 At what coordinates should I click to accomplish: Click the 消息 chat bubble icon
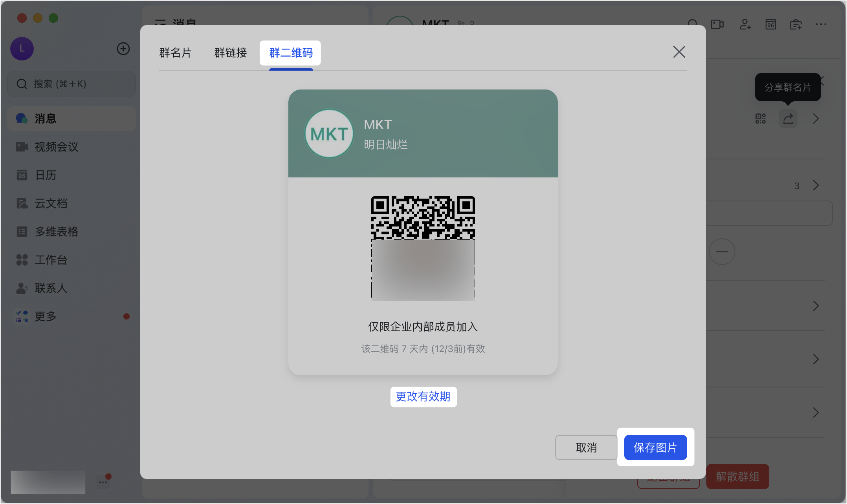coord(22,119)
